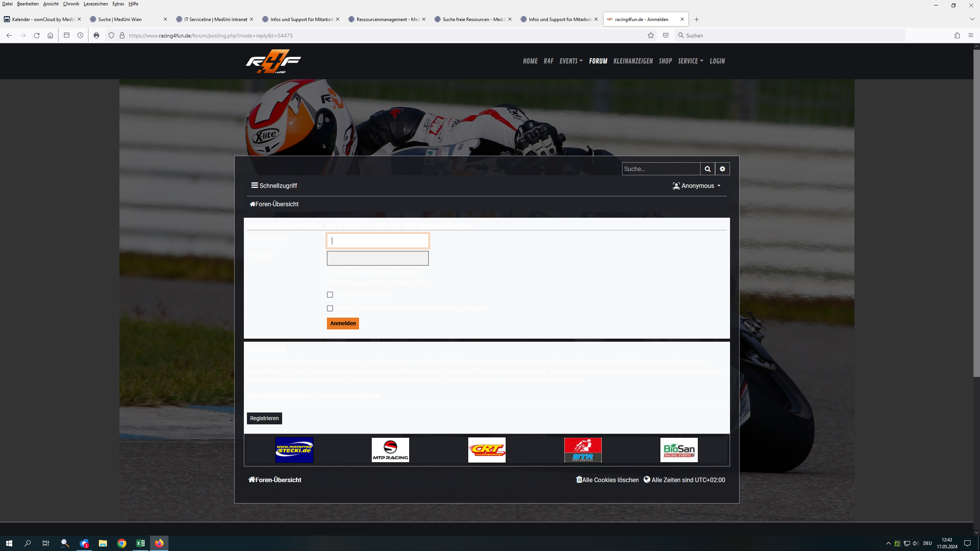980x551 pixels.
Task: Open Firefox extensions puzzle icon
Action: tap(957, 36)
